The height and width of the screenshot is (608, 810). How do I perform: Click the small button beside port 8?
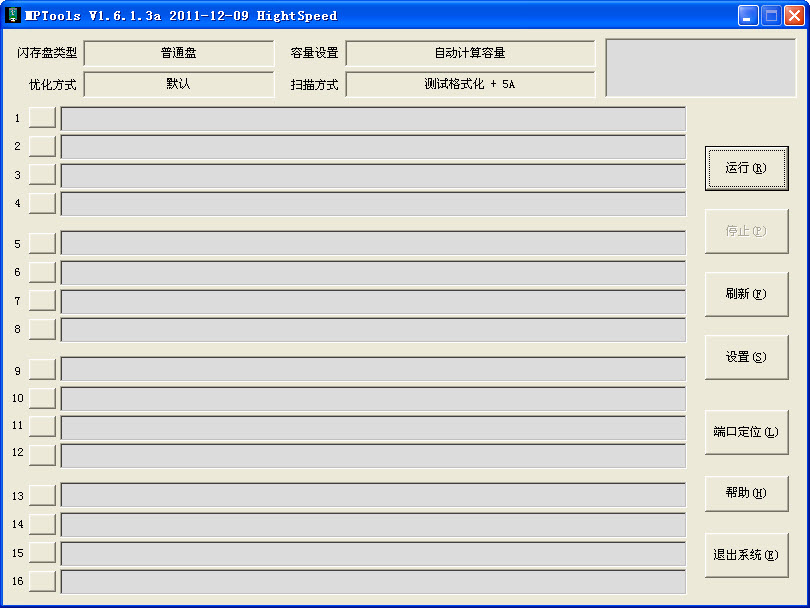(42, 329)
